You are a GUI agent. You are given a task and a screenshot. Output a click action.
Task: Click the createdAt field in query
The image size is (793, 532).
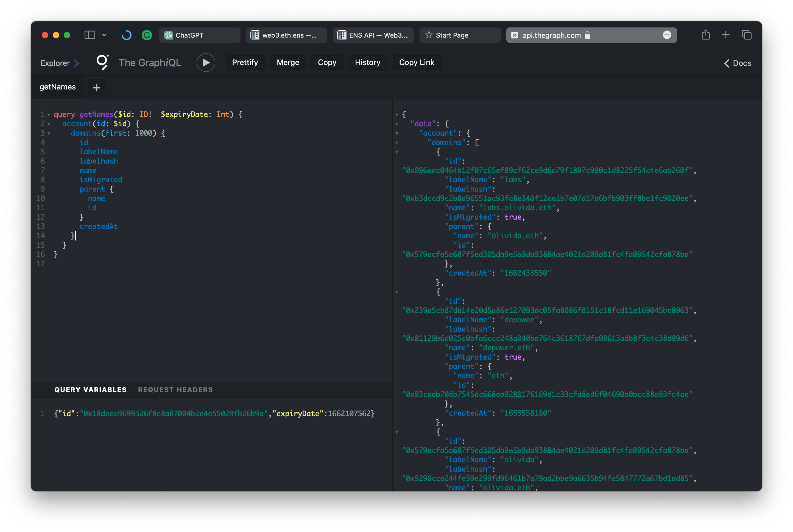click(x=98, y=226)
